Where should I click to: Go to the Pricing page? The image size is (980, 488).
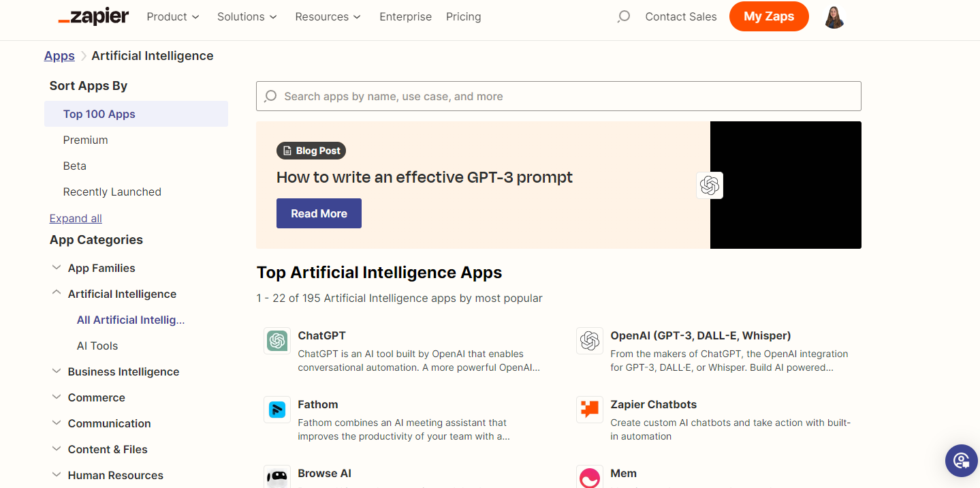tap(463, 17)
